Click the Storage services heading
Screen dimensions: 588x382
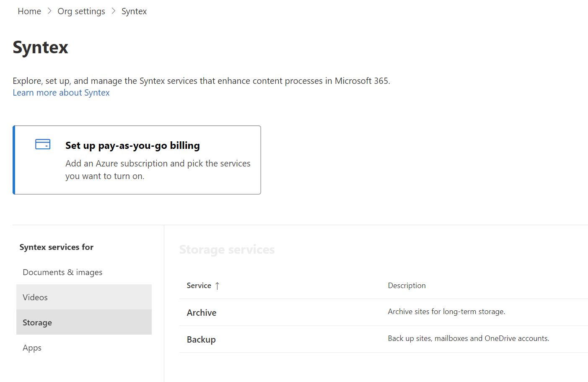(x=227, y=249)
